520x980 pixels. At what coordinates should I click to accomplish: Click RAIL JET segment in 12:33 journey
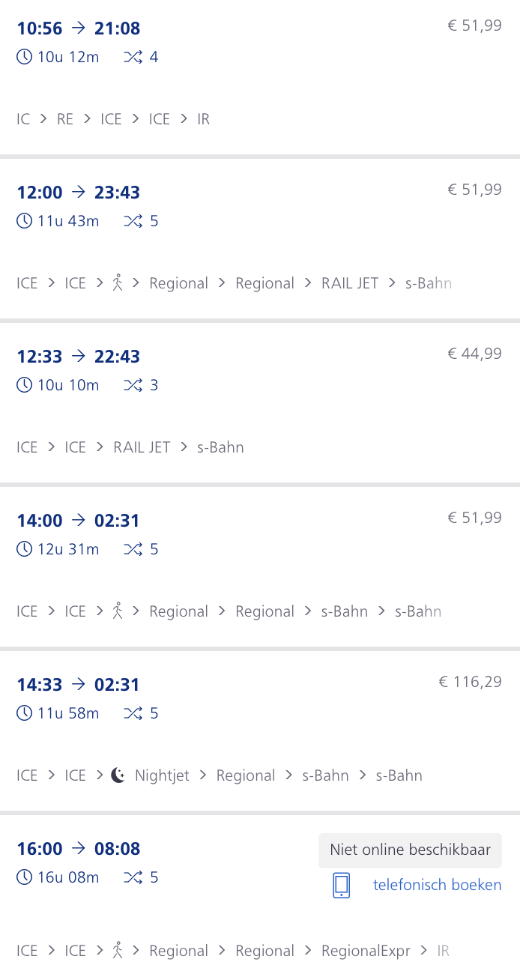click(142, 447)
